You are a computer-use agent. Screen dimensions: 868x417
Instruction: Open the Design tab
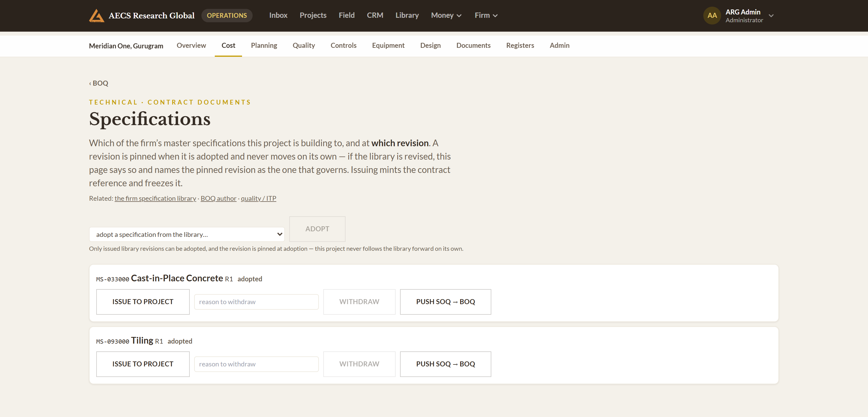[x=430, y=46]
